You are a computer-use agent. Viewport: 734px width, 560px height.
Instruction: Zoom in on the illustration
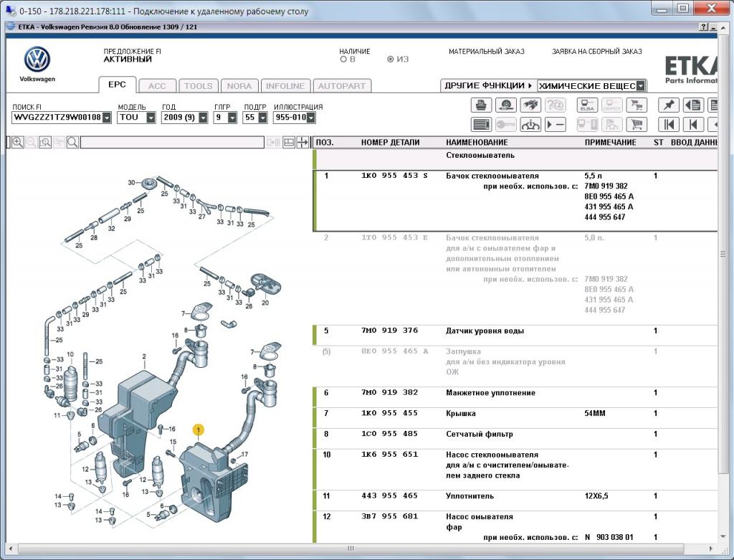point(18,143)
